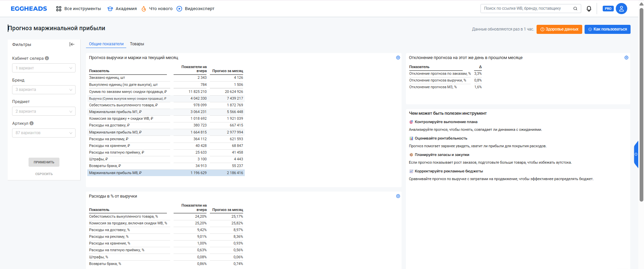This screenshot has height=269, width=644.
Task: Open the Академия menu item
Action: [x=122, y=9]
